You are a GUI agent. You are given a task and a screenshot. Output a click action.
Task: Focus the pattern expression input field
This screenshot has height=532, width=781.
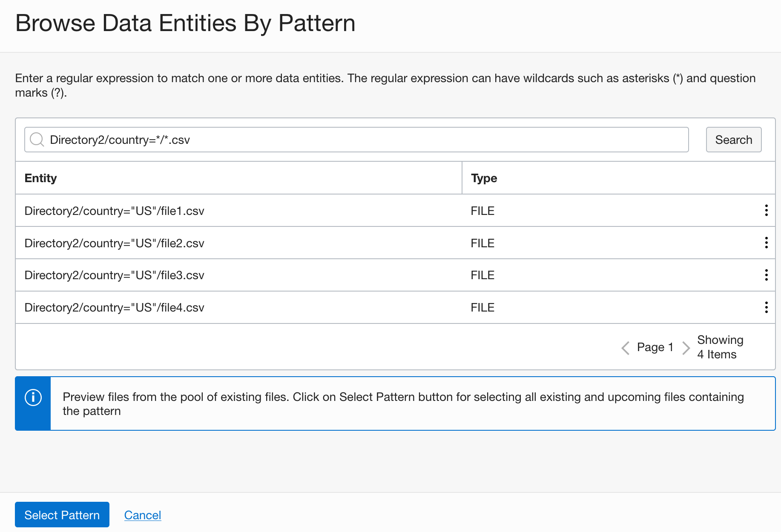coord(366,140)
